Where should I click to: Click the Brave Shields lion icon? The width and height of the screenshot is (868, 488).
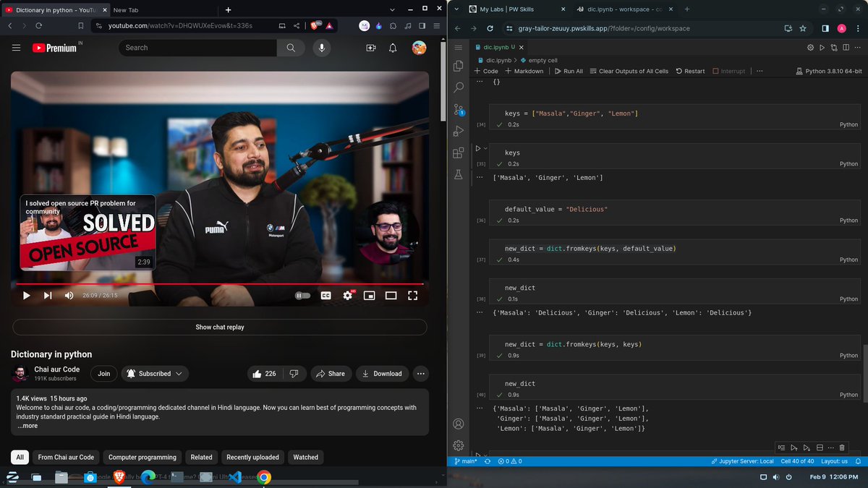(315, 25)
